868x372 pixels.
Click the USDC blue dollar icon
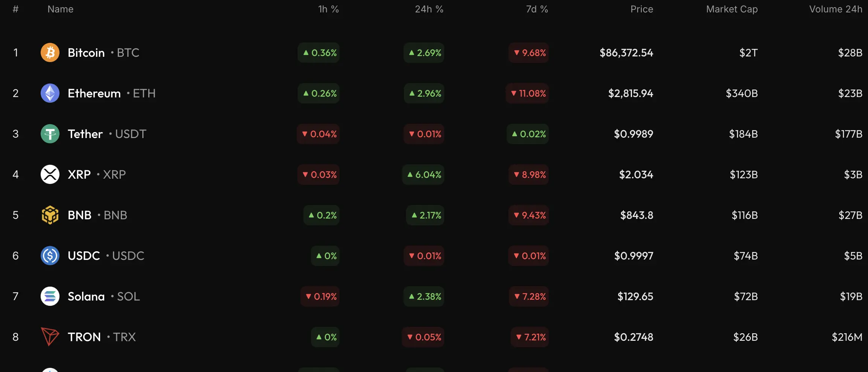50,256
